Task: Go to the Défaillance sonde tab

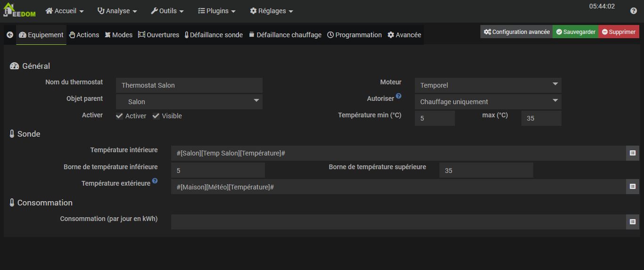Action: click(214, 35)
